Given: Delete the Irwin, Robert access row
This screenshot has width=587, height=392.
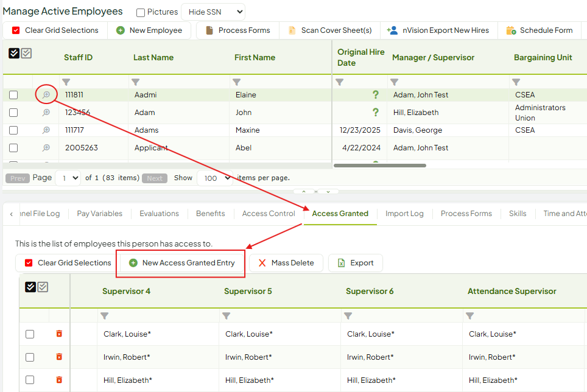Looking at the screenshot, I should point(59,357).
